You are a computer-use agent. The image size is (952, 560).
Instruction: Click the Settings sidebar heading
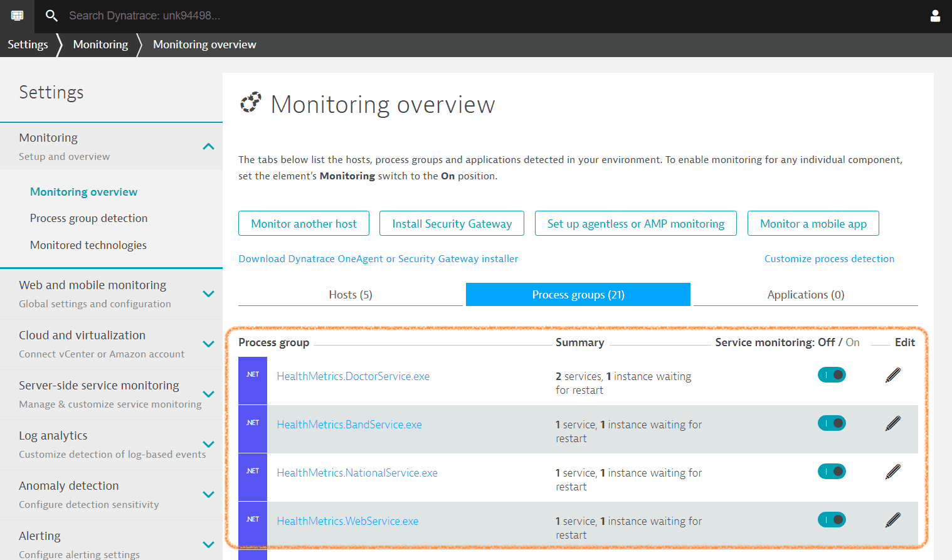(x=51, y=92)
